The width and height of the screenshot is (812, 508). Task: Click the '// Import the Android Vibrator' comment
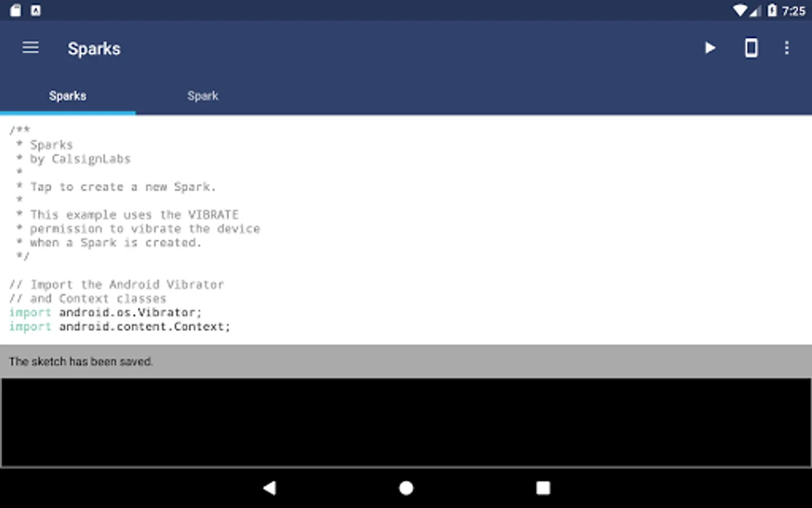click(x=116, y=284)
